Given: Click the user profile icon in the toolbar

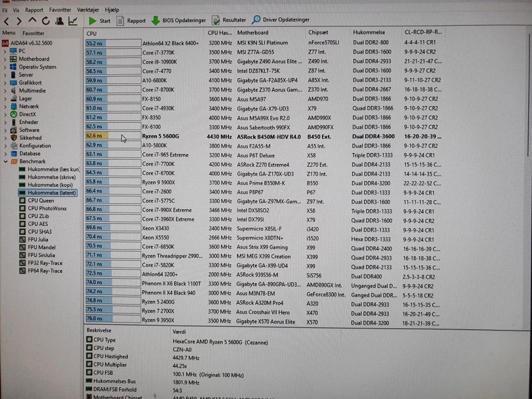Looking at the screenshot, I should (59, 21).
